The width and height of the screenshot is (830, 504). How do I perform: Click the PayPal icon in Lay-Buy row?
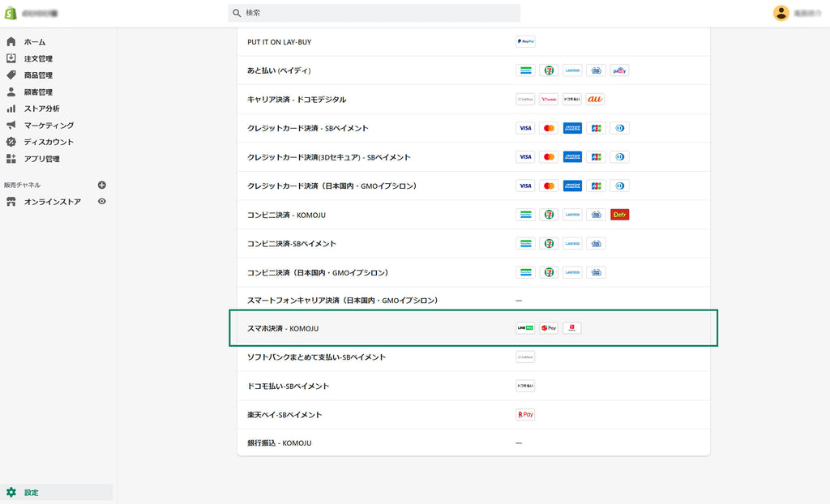pos(525,41)
